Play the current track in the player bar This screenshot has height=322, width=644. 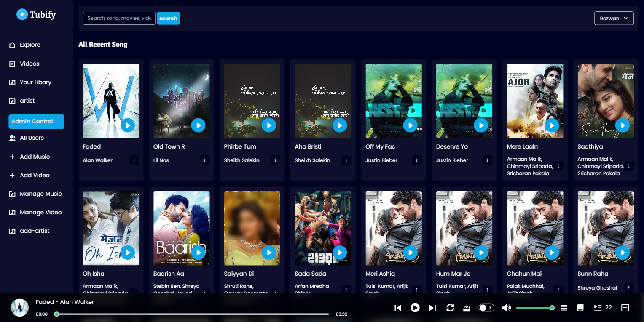415,308
